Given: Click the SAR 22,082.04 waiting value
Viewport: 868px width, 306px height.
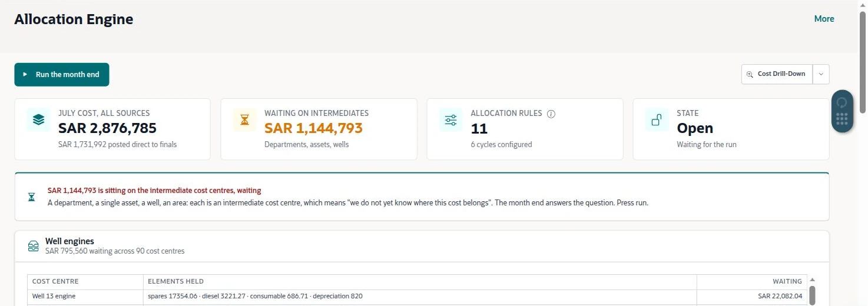Looking at the screenshot, I should pos(780,297).
